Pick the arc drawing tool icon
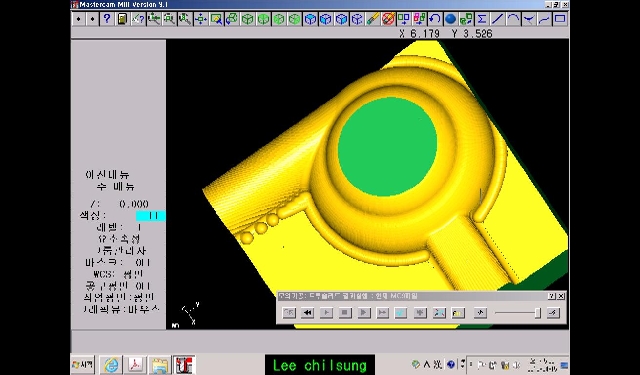Viewport: 640px width, 375px height. pyautogui.click(x=513, y=19)
